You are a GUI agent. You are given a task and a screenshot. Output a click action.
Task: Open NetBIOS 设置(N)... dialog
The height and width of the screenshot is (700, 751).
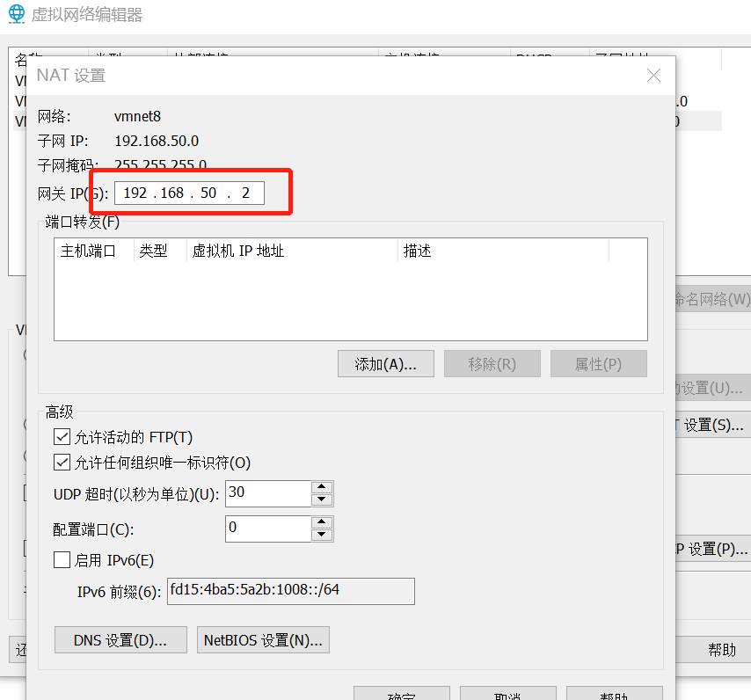point(263,639)
